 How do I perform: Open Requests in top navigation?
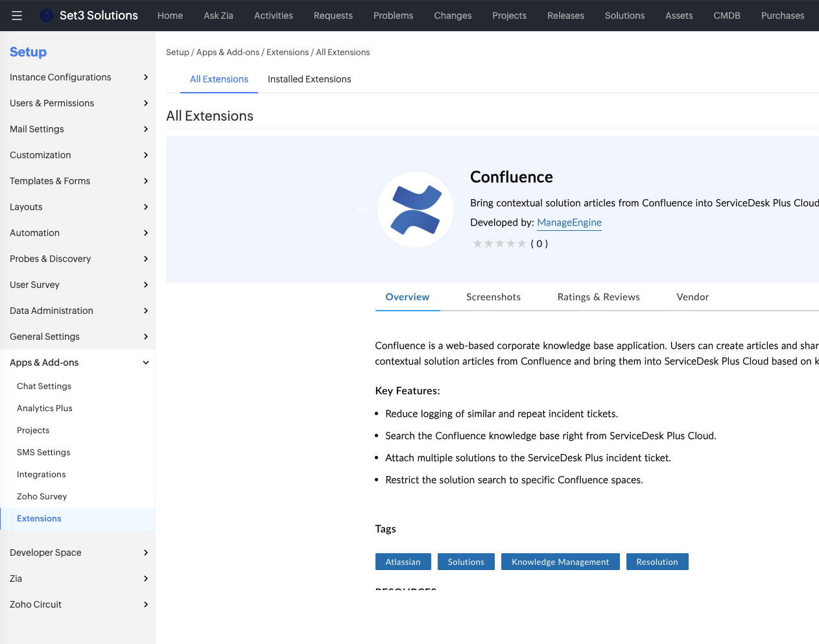click(x=333, y=16)
